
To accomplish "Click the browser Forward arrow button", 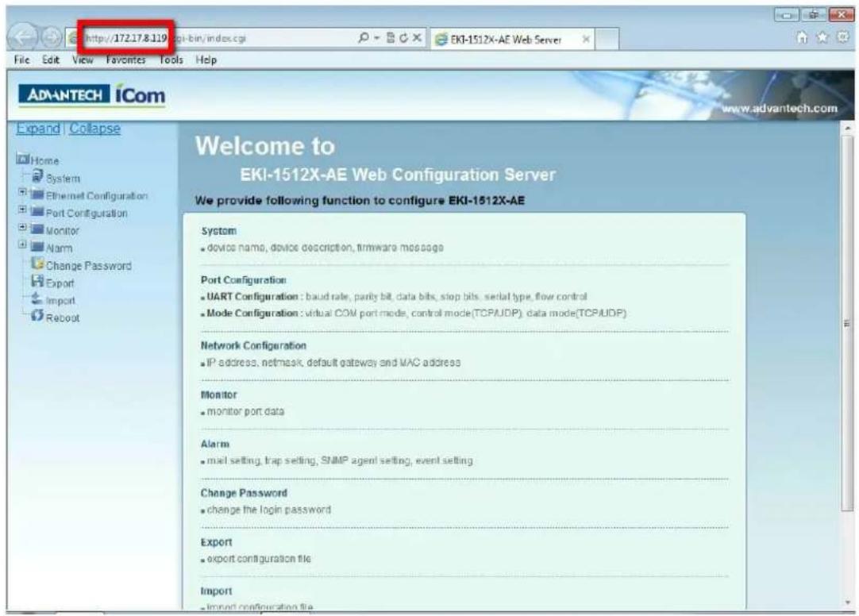I will (52, 37).
